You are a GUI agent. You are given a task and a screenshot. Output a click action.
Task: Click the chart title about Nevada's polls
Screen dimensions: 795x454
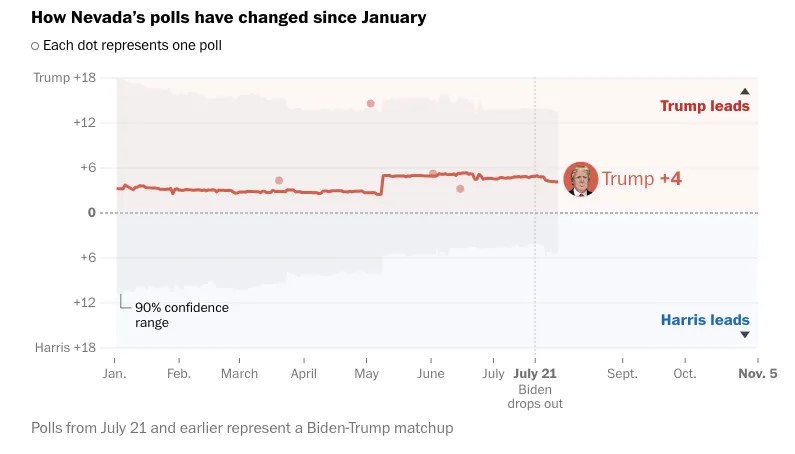[x=229, y=17]
